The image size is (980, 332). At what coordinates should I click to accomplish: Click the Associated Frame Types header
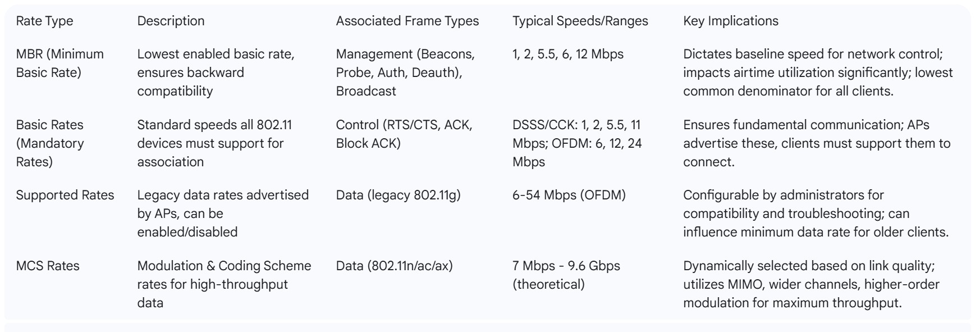click(x=407, y=21)
